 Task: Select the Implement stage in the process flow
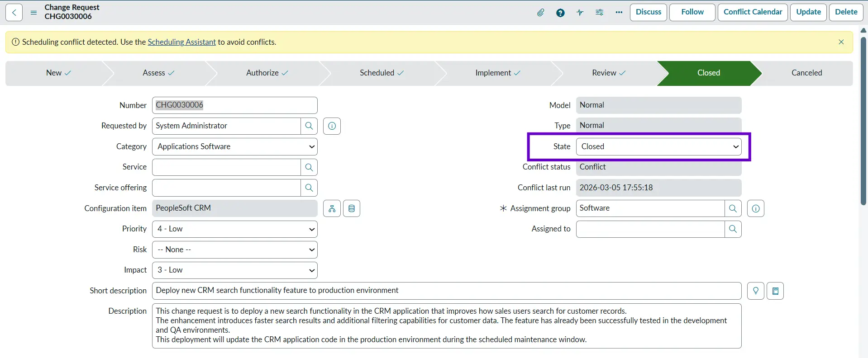(x=497, y=73)
